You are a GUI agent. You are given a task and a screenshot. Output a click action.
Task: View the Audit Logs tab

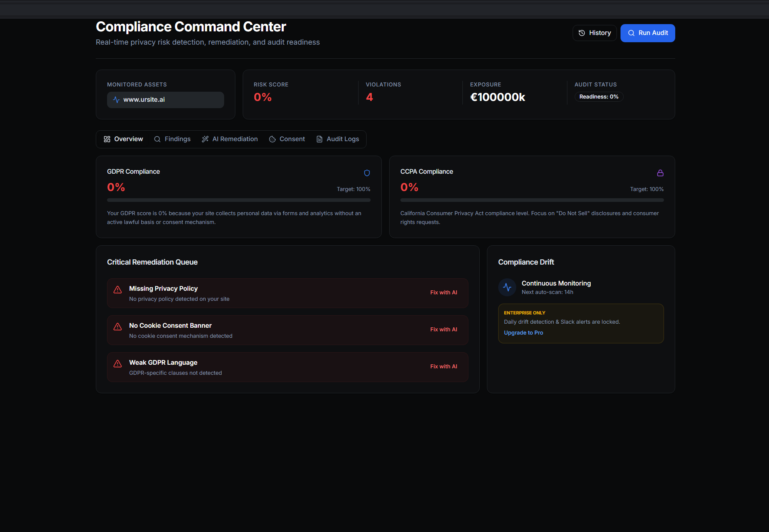click(338, 139)
